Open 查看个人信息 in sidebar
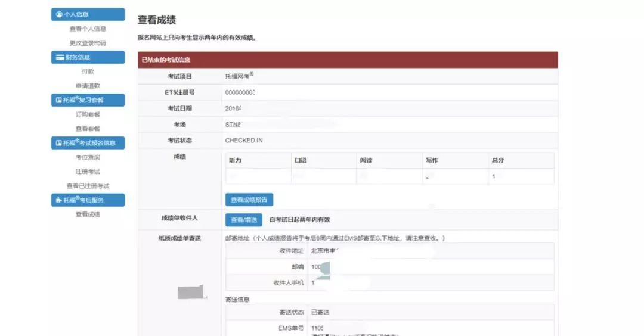 [88, 29]
